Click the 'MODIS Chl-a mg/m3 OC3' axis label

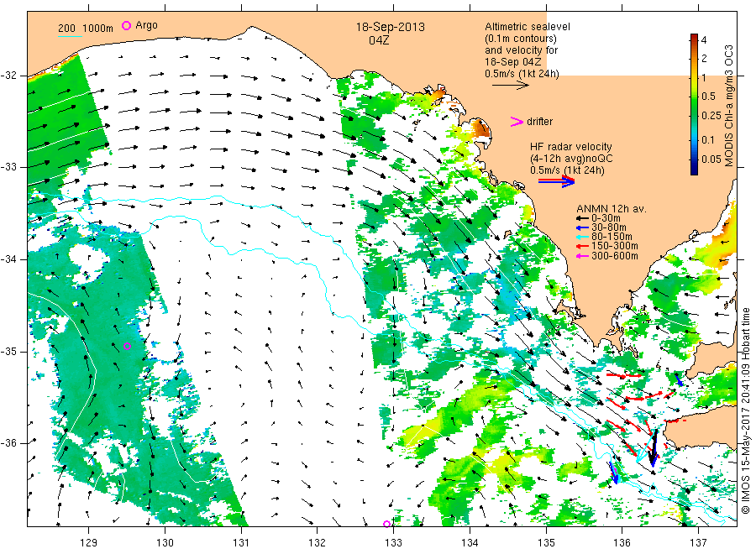pyautogui.click(x=728, y=106)
